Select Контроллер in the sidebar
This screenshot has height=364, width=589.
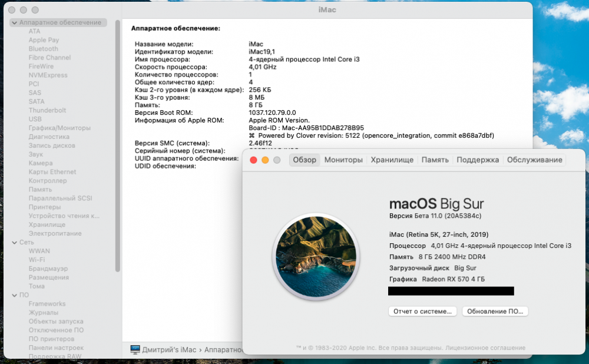click(48, 181)
